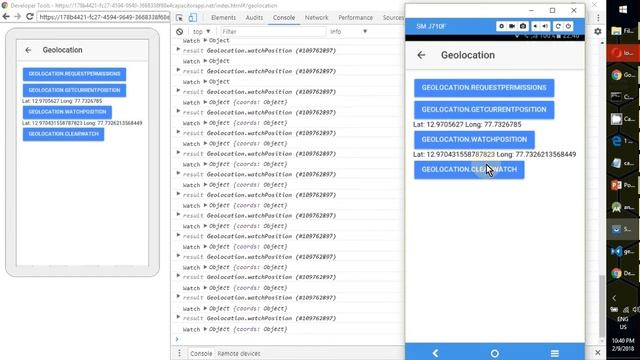Tap the back arrow in the device Geolocation header

pyautogui.click(x=421, y=55)
